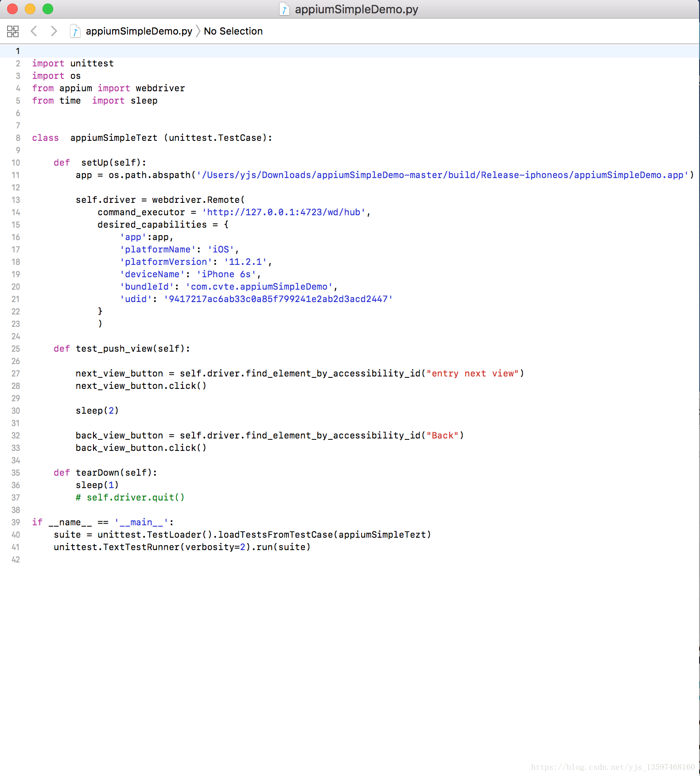700x776 pixels.
Task: Click the '# self.driver.quit()' comment
Action: tap(130, 497)
